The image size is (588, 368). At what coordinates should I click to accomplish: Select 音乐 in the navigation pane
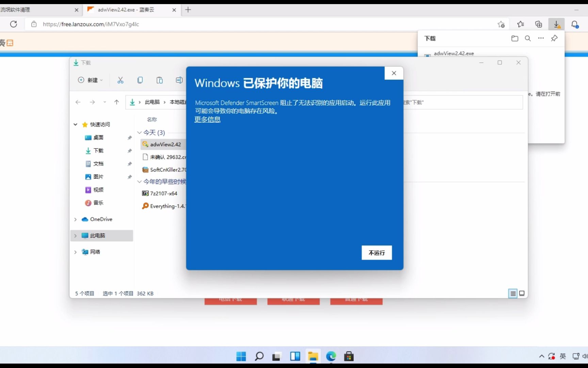pos(98,203)
